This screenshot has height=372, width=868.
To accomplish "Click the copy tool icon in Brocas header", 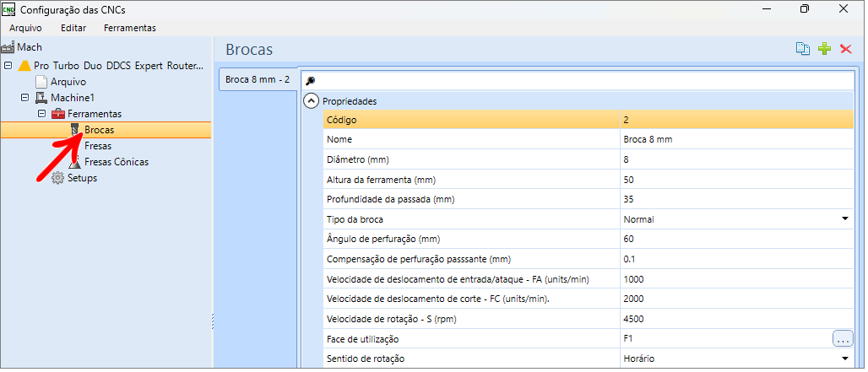I will (803, 49).
